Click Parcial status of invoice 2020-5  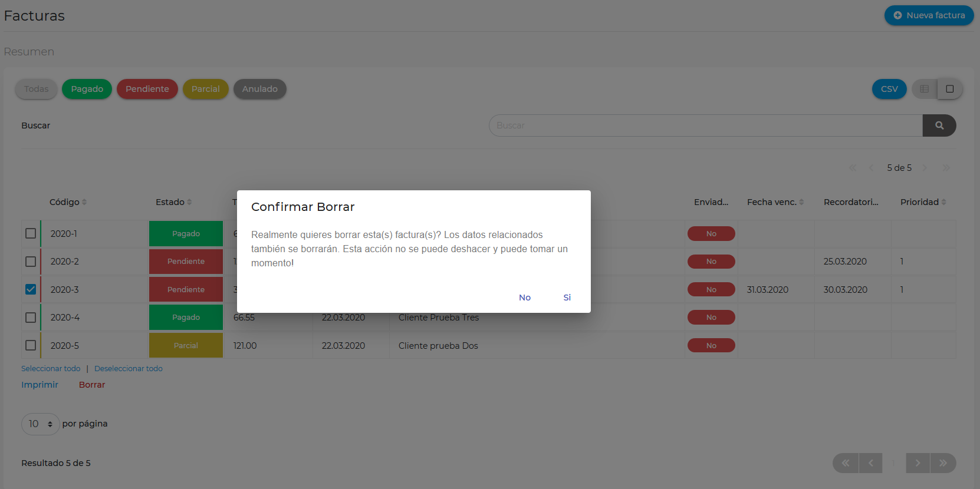[186, 345]
